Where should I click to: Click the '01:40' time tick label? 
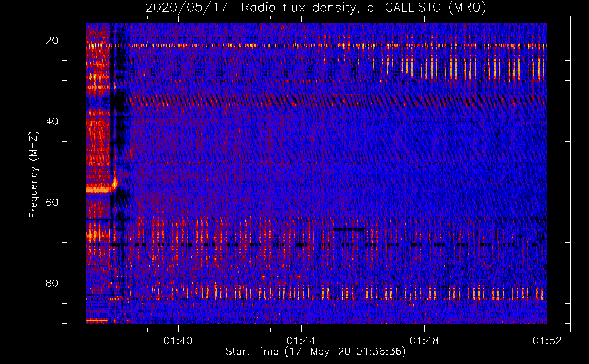click(178, 341)
